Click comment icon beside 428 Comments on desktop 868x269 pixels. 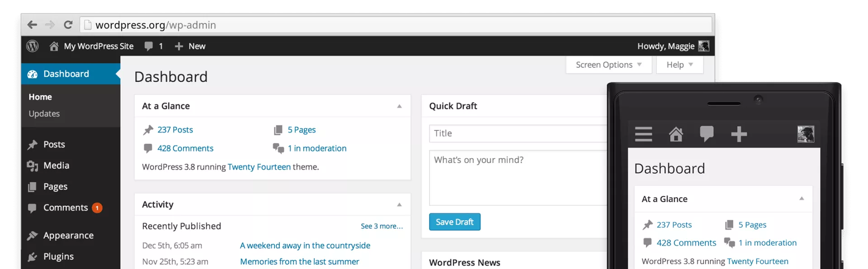[x=148, y=148]
